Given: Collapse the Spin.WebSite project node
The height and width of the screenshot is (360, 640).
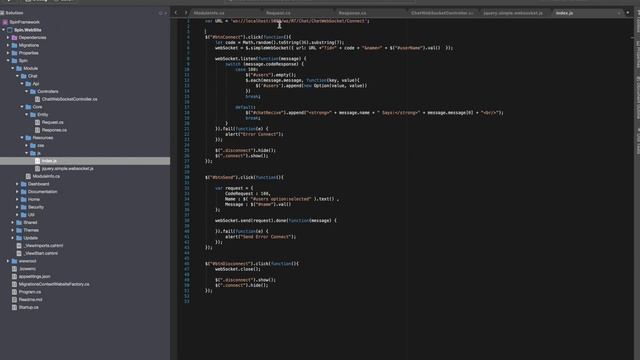Looking at the screenshot, I should [x=4, y=30].
